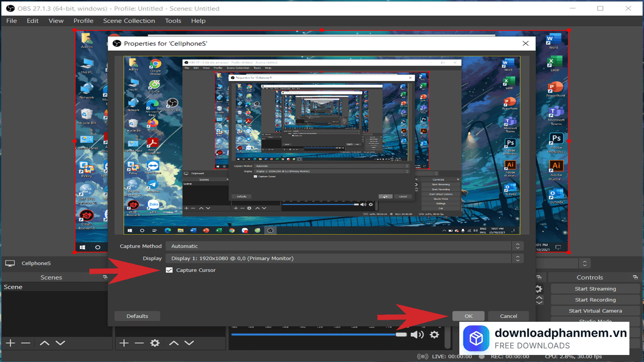Open audio mixer settings gear icon
This screenshot has width=644, height=362.
tap(433, 333)
